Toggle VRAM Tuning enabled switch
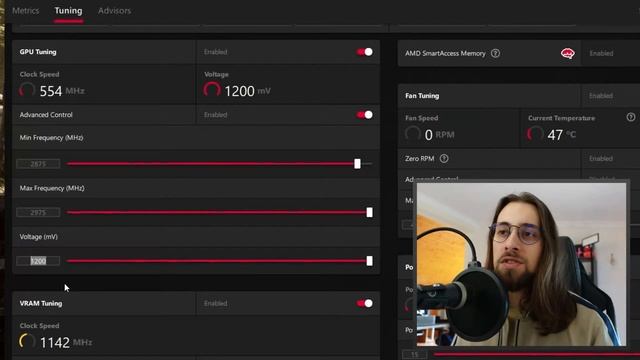640x360 pixels. pyautogui.click(x=364, y=303)
